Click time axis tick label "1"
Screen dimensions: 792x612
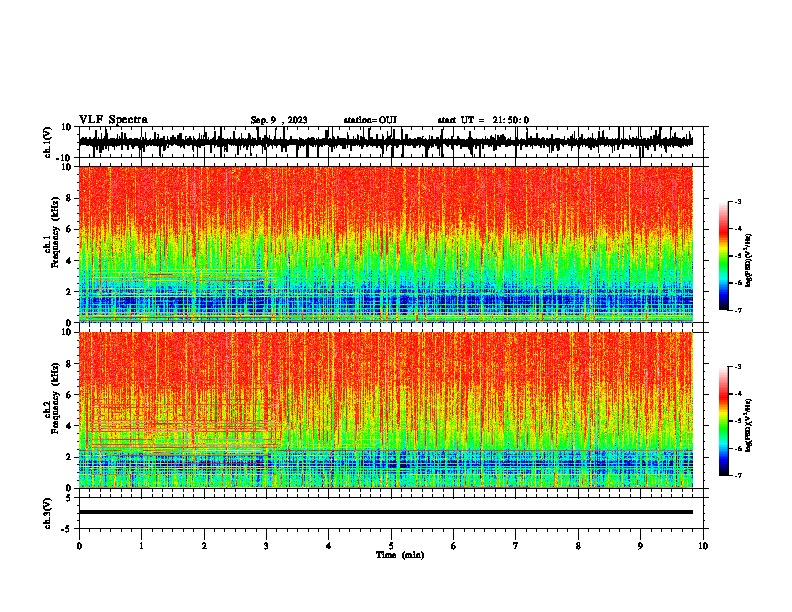(x=141, y=546)
